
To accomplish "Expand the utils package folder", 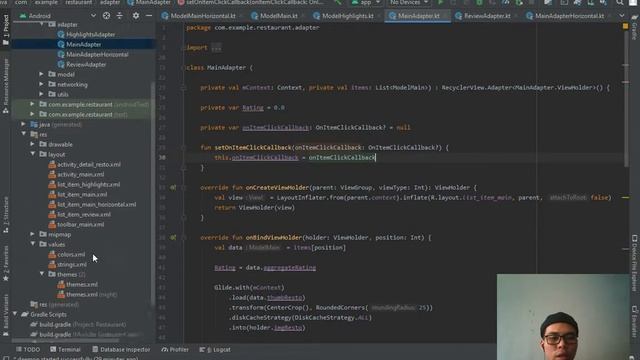I will [x=41, y=94].
